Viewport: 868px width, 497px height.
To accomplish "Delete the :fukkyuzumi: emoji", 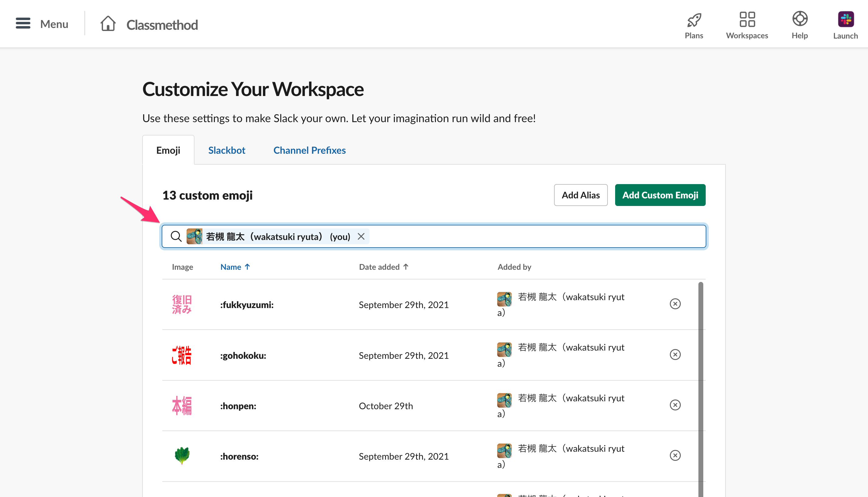I will click(x=675, y=304).
